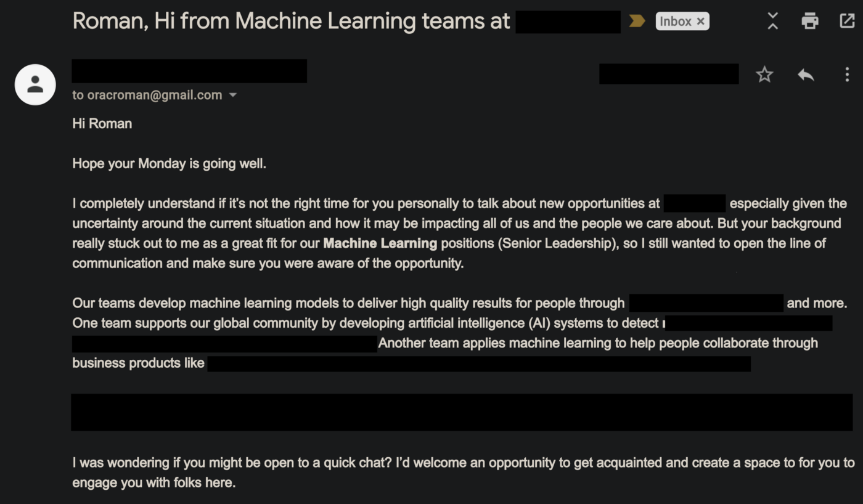Viewport: 863px width, 504px height.
Task: Remove the Inbox label with its X
Action: click(x=701, y=22)
